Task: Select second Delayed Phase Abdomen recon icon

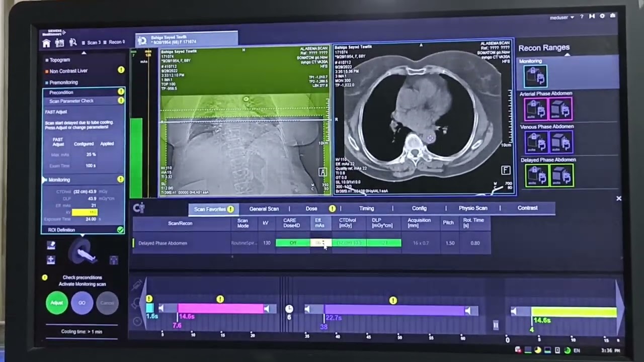Action: point(561,175)
